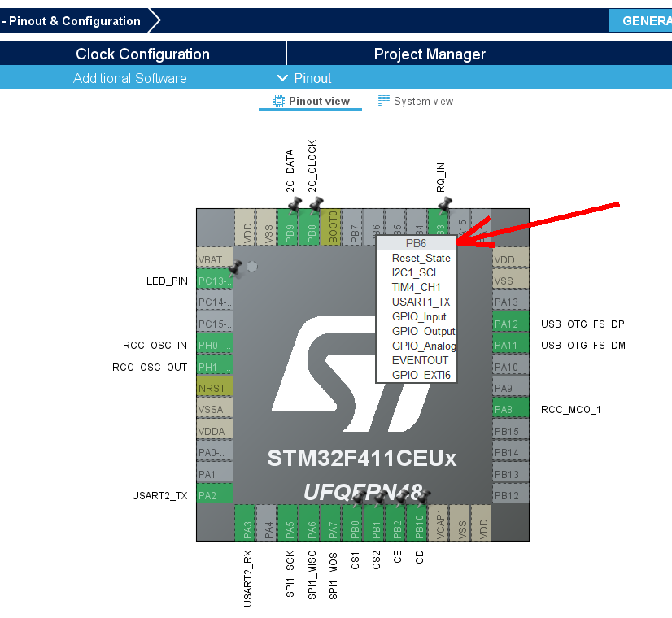Click the PB1 CS2 pin
Viewport: 672px width, 618px height.
[x=375, y=523]
